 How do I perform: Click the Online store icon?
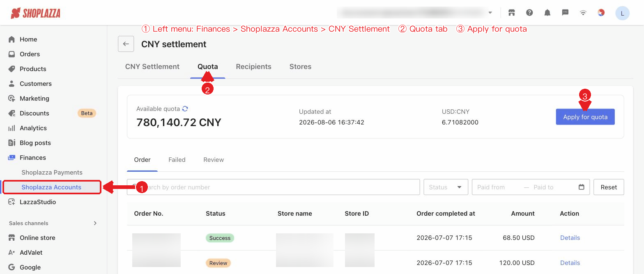click(x=12, y=238)
